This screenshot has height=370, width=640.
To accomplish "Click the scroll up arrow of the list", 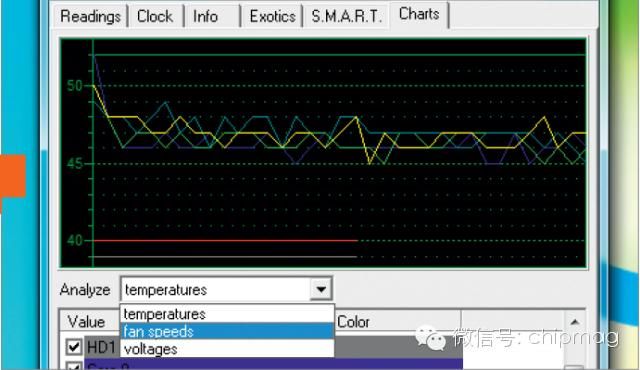I will pyautogui.click(x=575, y=322).
